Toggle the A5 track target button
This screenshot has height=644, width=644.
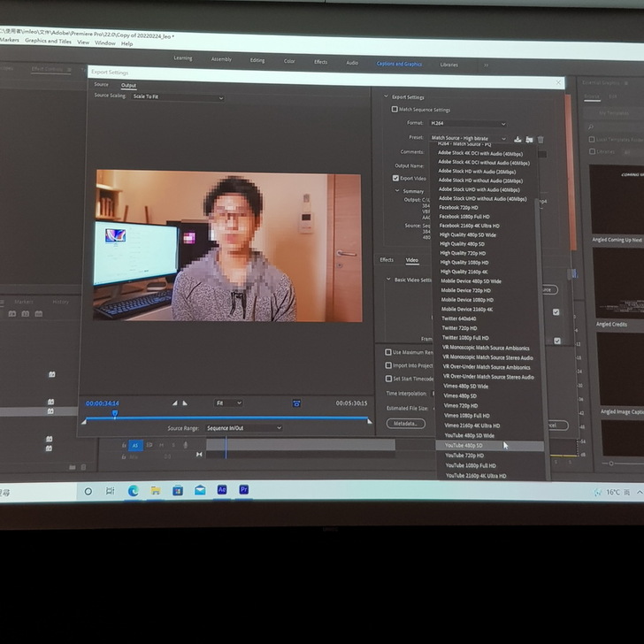pyautogui.click(x=135, y=446)
